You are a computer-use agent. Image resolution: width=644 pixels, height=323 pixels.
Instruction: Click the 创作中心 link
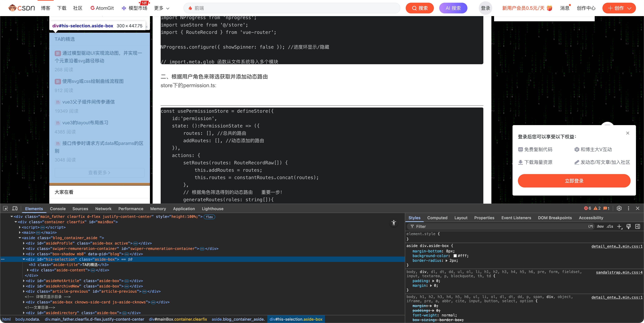tap(586, 8)
